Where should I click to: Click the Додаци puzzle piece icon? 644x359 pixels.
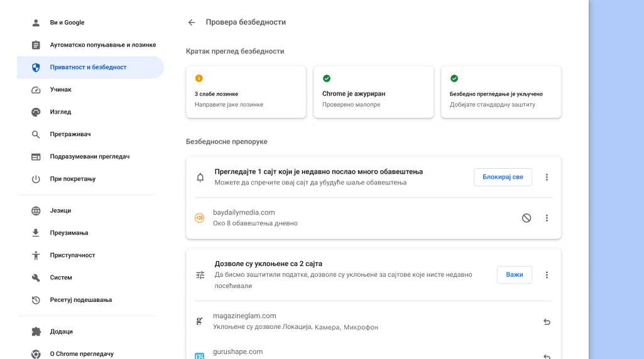pos(36,331)
